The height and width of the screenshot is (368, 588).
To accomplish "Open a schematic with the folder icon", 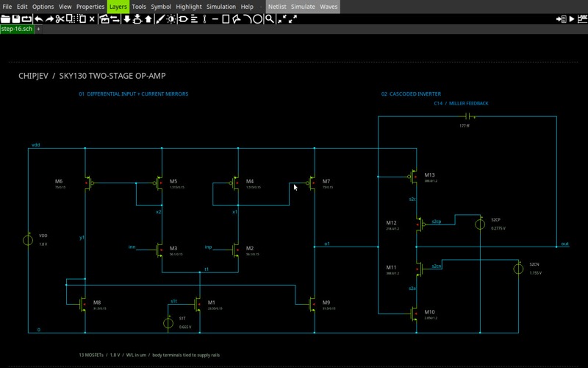I will click(x=5, y=19).
